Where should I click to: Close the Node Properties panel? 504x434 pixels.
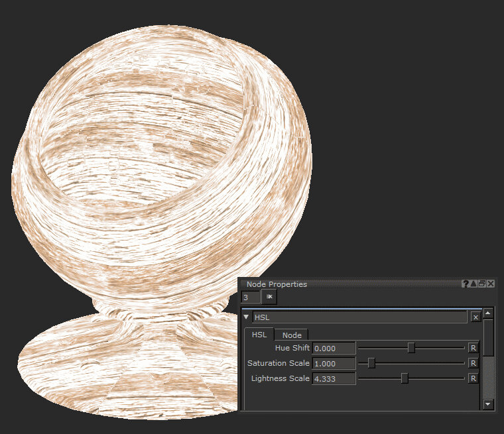[491, 284]
